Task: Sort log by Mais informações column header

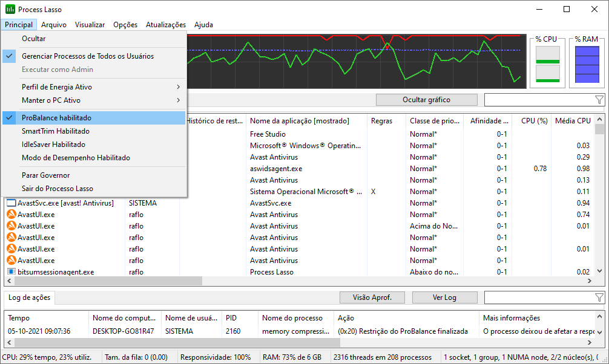Action: [537, 318]
